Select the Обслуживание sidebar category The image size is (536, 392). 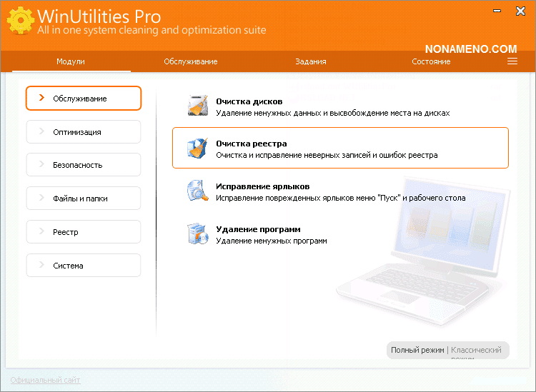[83, 99]
